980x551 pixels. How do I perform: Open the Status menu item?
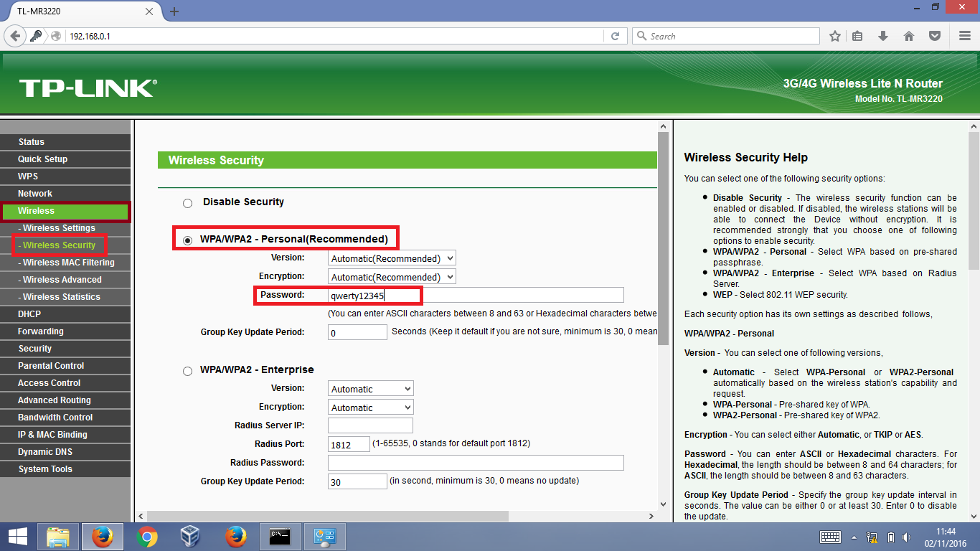65,142
